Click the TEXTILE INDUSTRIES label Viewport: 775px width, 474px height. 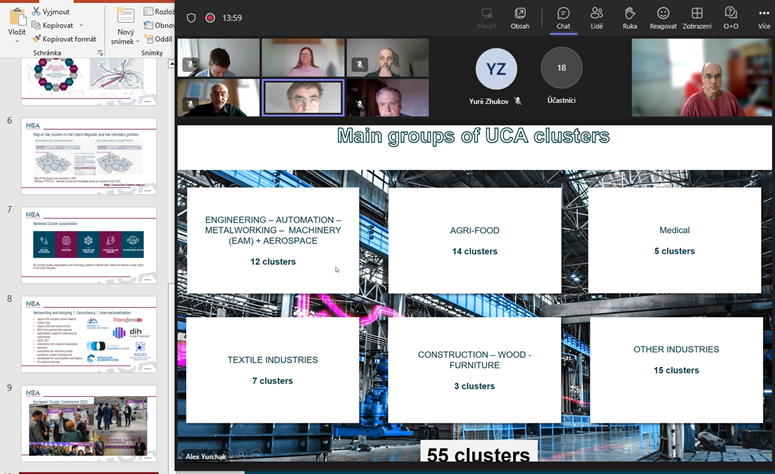[273, 360]
